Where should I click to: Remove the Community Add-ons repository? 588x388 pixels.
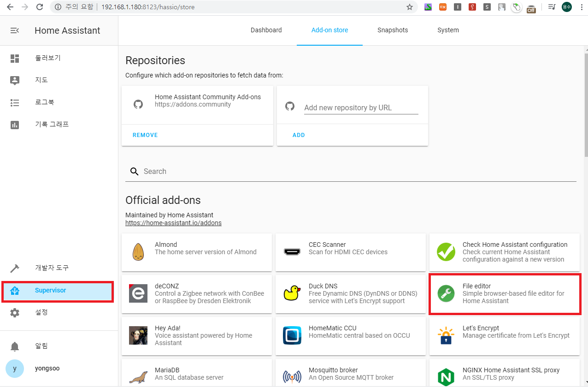coord(145,135)
